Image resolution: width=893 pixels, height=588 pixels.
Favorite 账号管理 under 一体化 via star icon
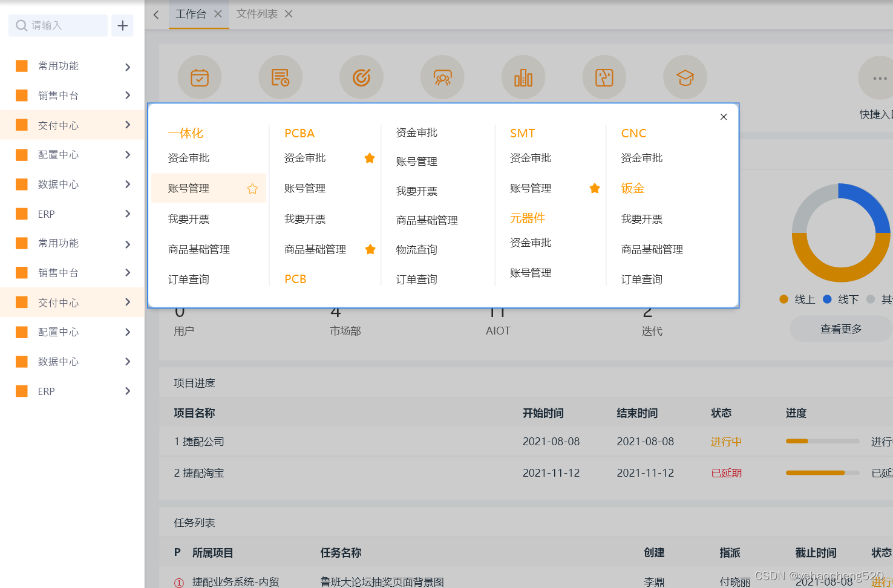(x=252, y=188)
